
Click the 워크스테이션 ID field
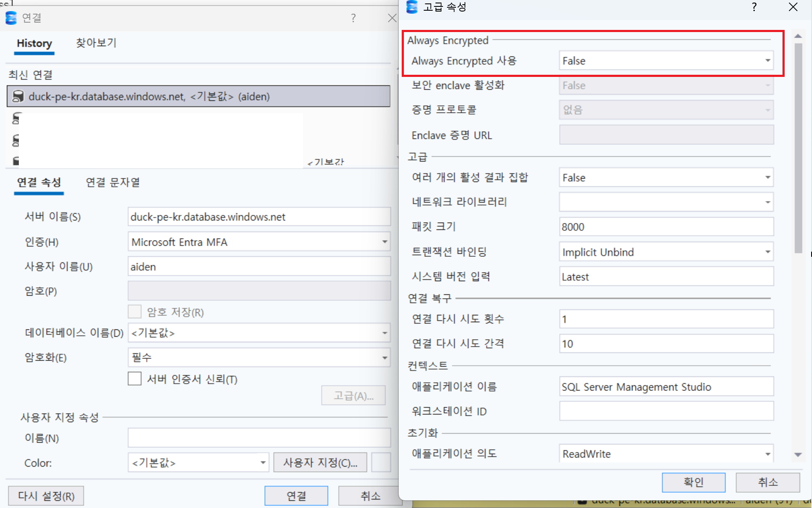point(666,411)
